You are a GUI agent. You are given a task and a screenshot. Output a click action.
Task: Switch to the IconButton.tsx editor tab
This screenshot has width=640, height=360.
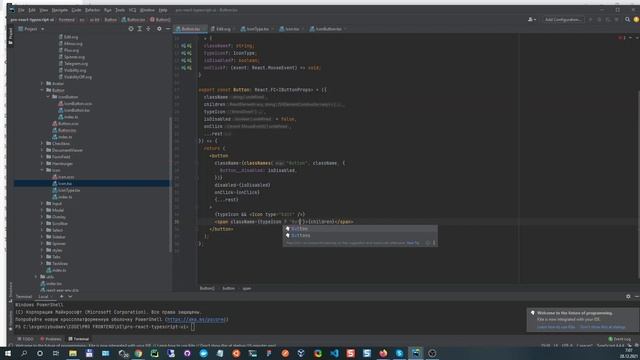point(327,29)
